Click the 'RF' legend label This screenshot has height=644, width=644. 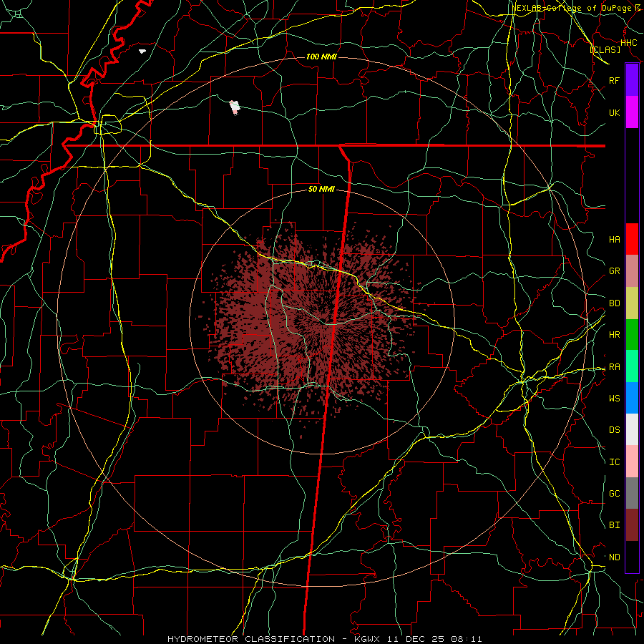[x=614, y=81]
